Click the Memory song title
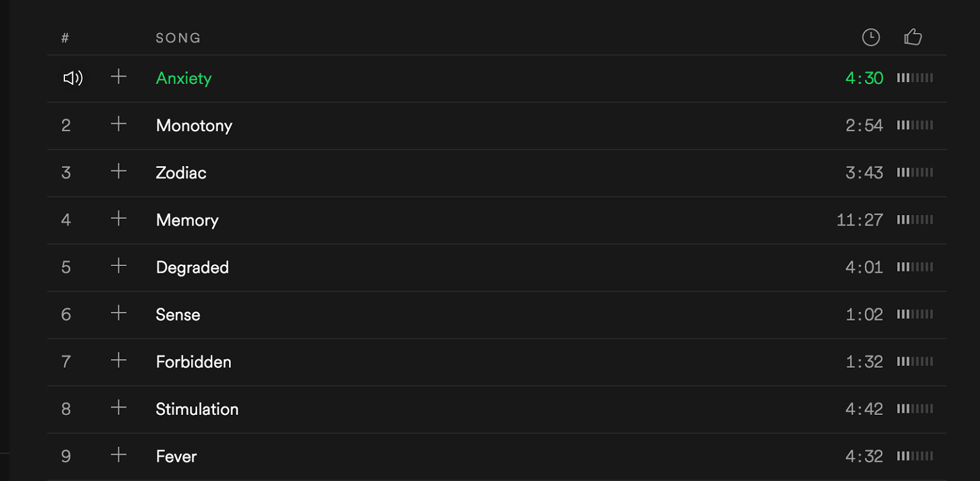This screenshot has width=980, height=481. [187, 220]
